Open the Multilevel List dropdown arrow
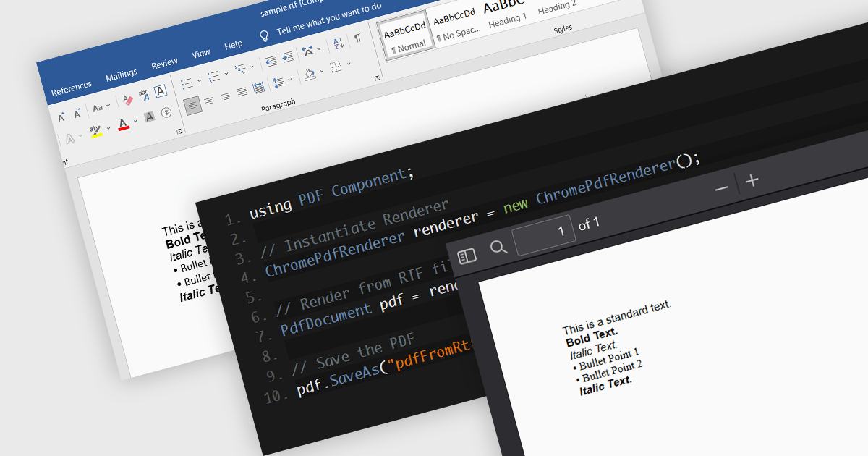 (252, 67)
